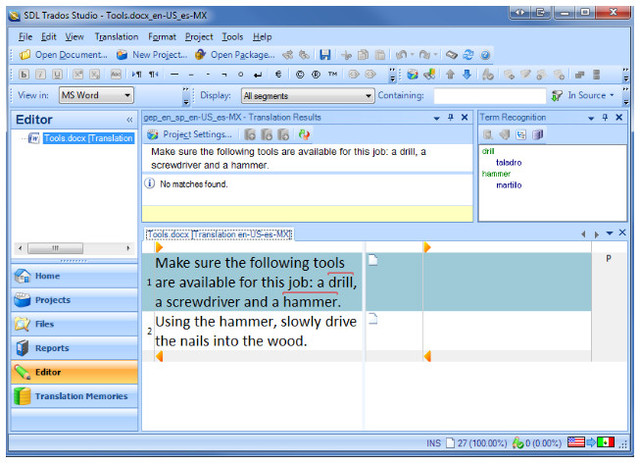The width and height of the screenshot is (640, 464).
Task: Pin the Translation Results panel
Action: pos(450,118)
